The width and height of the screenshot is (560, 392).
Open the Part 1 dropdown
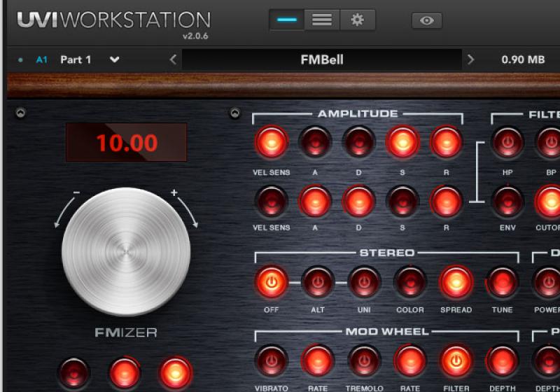tap(115, 59)
